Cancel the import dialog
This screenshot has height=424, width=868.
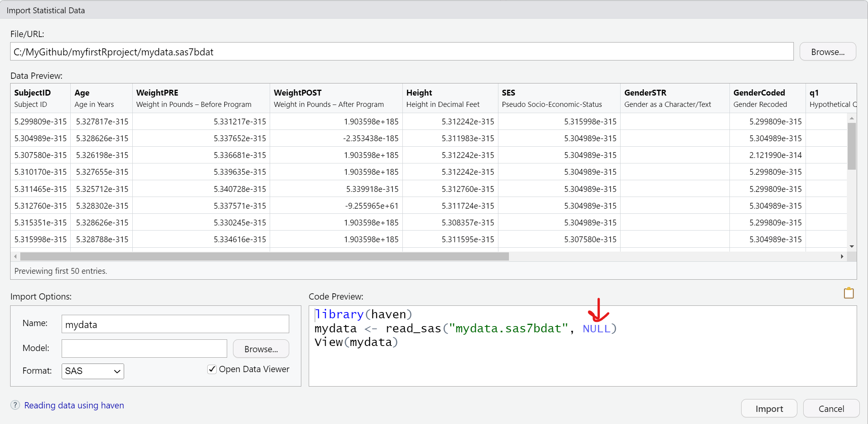point(831,408)
